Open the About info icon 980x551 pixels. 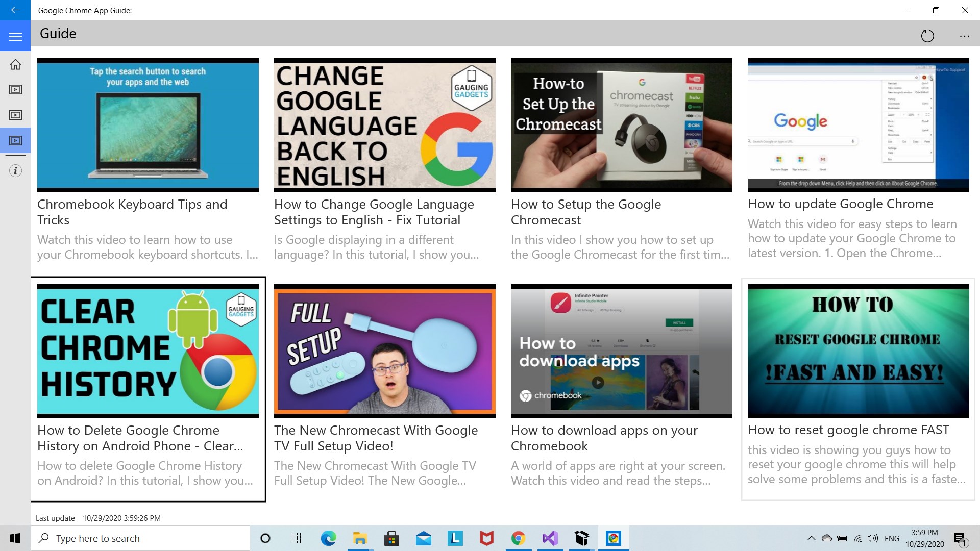(15, 171)
